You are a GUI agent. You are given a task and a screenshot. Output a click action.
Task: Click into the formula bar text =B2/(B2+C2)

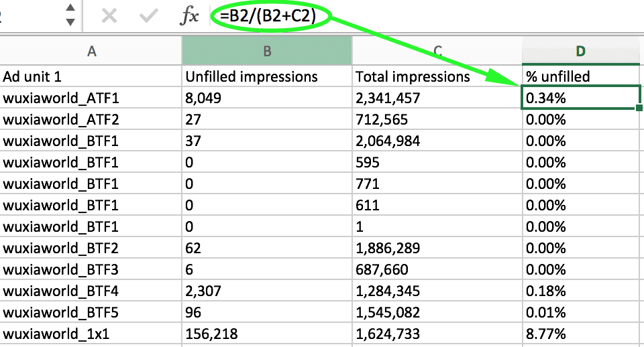pos(268,16)
